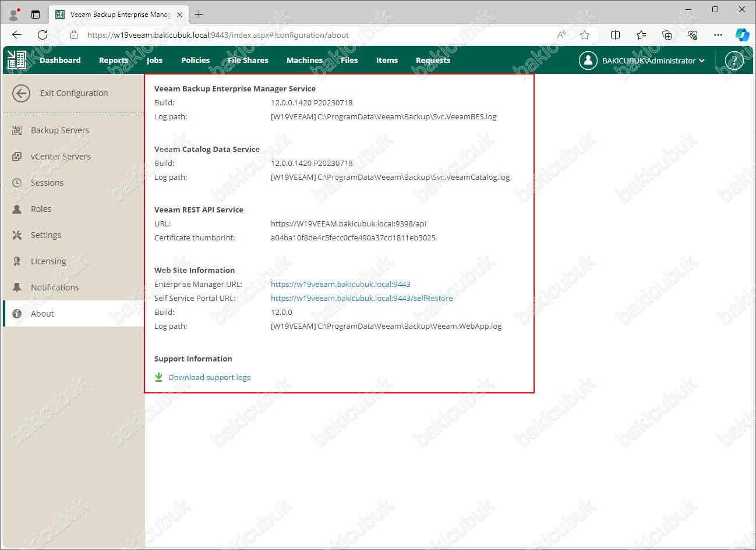Click the REST API URL text
Image resolution: width=756 pixels, height=550 pixels.
[x=348, y=223]
